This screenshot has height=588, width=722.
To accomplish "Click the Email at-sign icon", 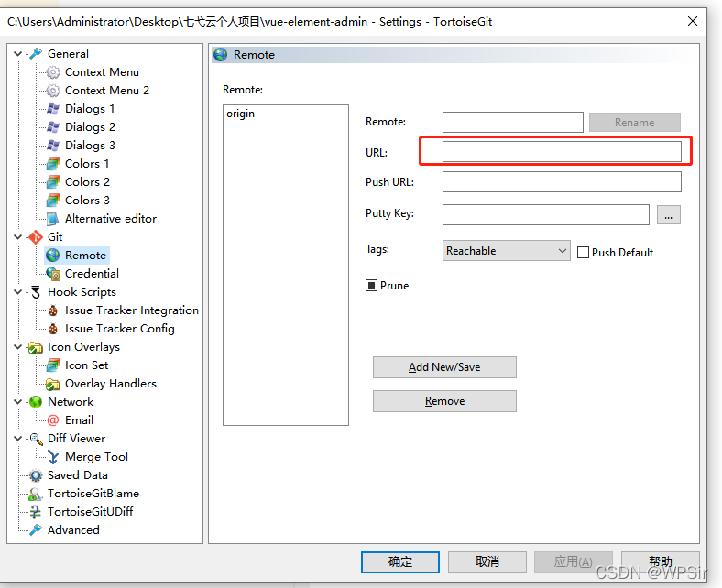I will (x=53, y=420).
